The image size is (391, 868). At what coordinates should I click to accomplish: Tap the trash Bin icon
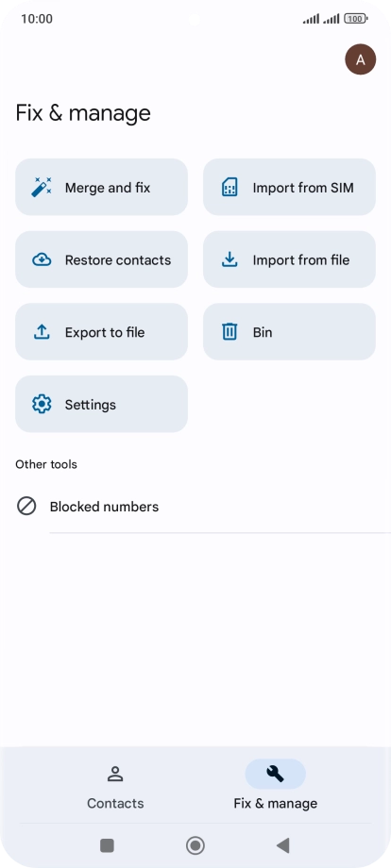click(x=229, y=331)
